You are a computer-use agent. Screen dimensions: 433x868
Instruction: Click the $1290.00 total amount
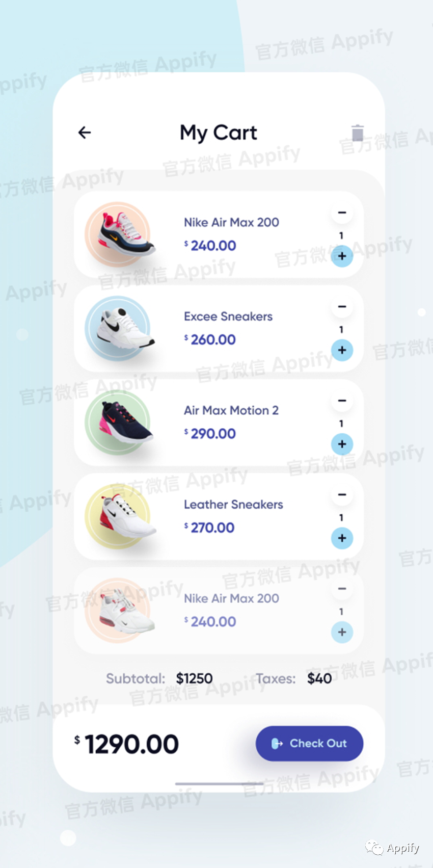pyautogui.click(x=127, y=744)
